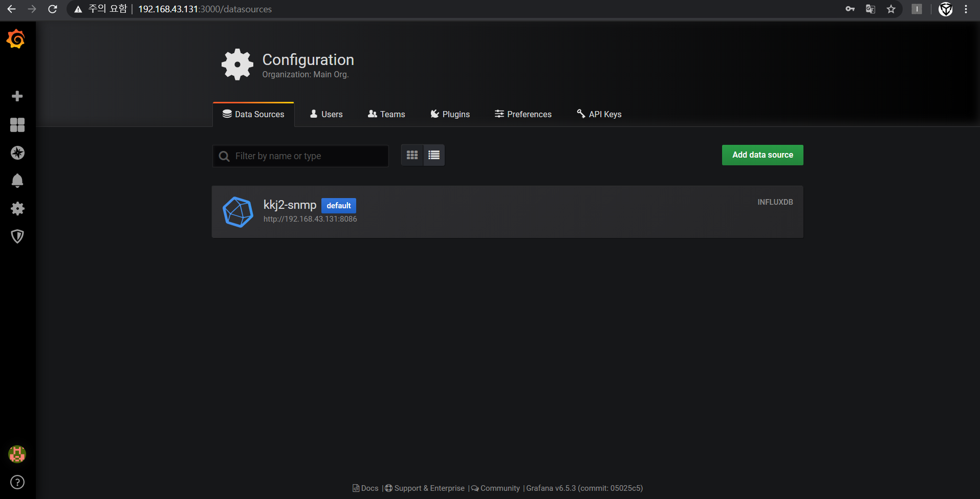Open the Server Admin shield icon
980x499 pixels.
17,236
